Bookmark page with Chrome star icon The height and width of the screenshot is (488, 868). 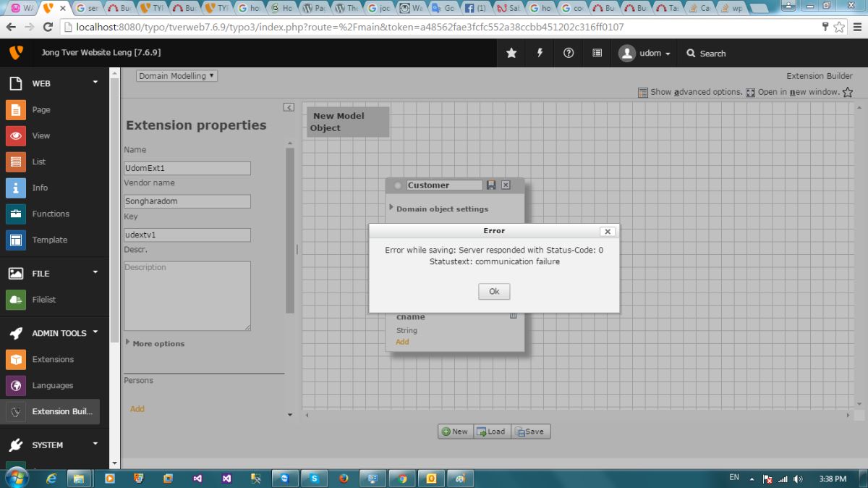(x=839, y=27)
